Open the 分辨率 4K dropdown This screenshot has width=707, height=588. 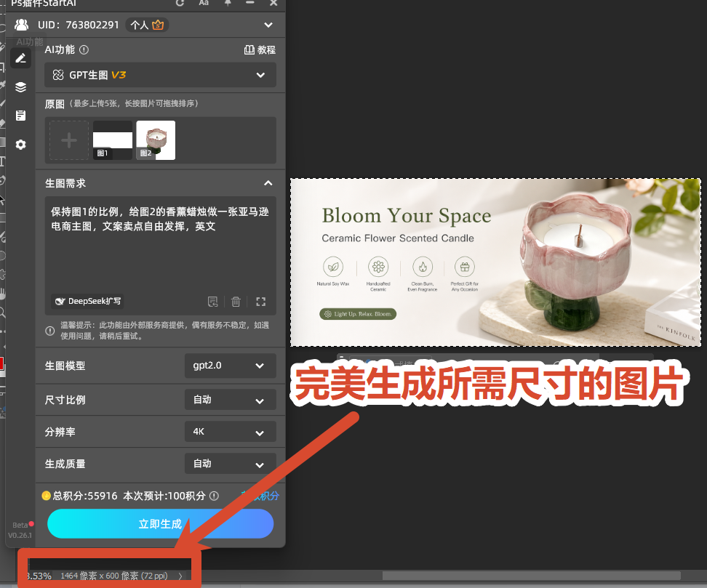[231, 432]
